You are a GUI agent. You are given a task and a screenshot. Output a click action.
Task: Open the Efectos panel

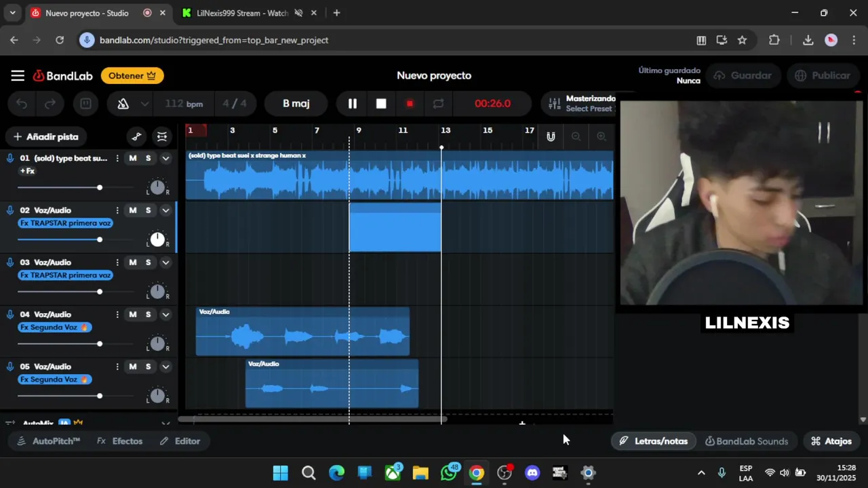pos(120,441)
